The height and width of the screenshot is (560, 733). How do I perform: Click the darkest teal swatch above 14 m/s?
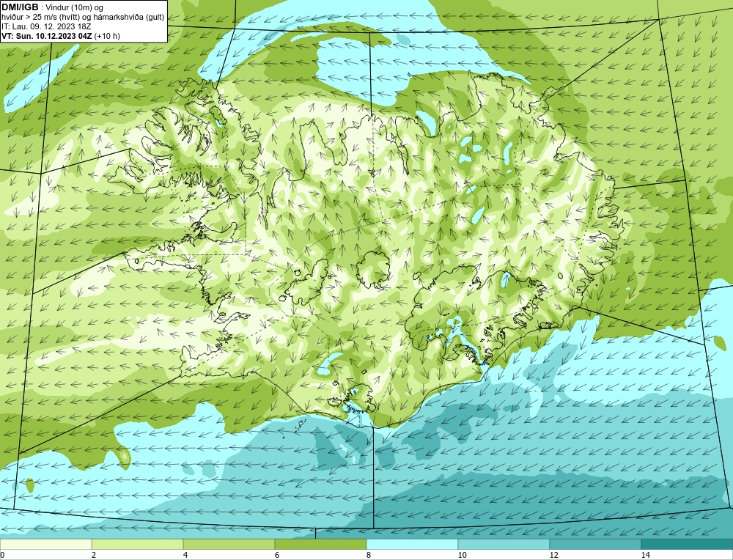coord(687,544)
